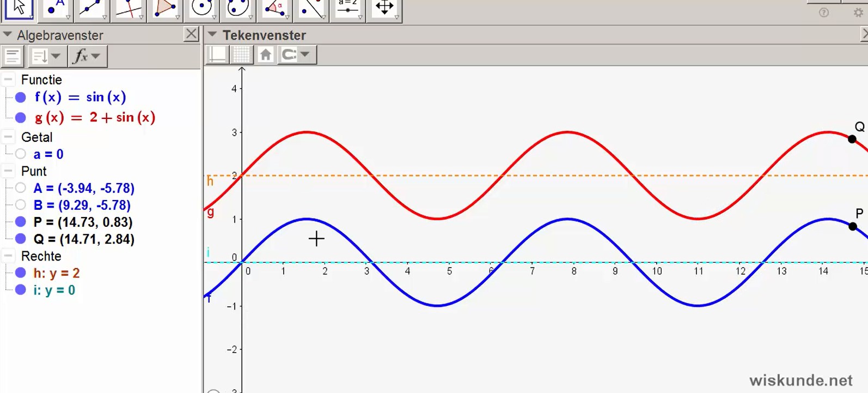Collapse the Punt group
This screenshot has height=393, width=868.
[8, 171]
